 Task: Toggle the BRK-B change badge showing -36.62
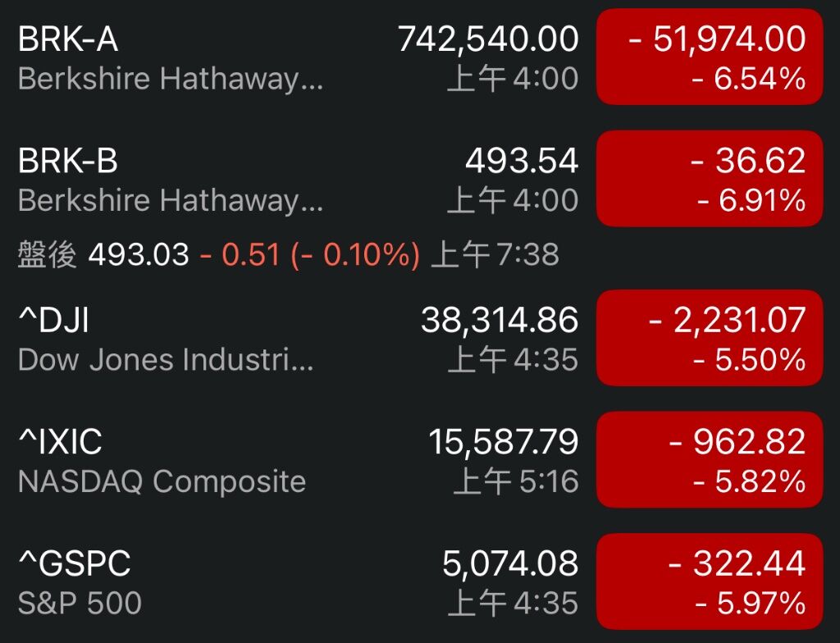710,179
